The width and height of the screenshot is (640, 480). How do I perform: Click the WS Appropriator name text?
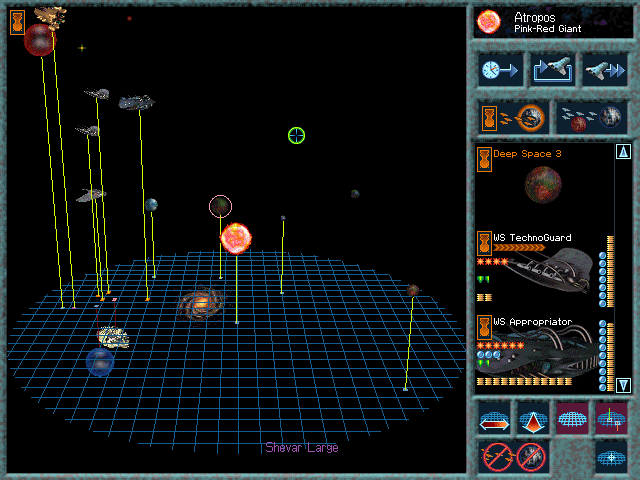[533, 322]
